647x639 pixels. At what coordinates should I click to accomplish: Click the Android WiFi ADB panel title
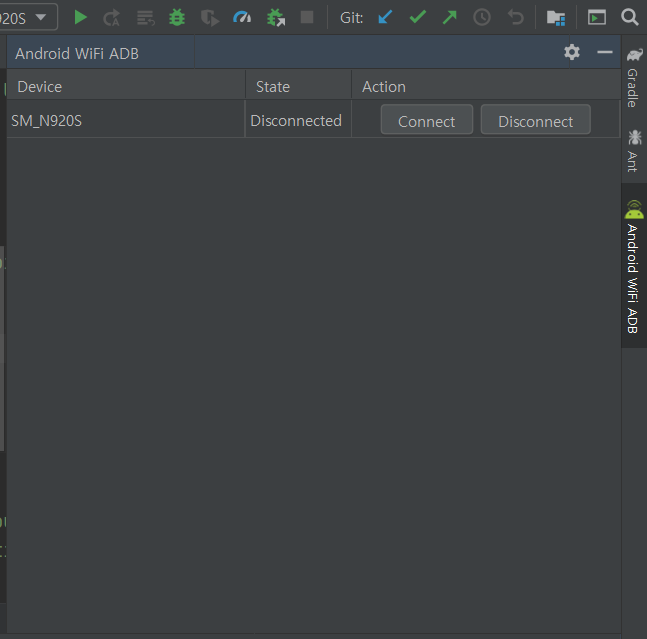[x=77, y=54]
